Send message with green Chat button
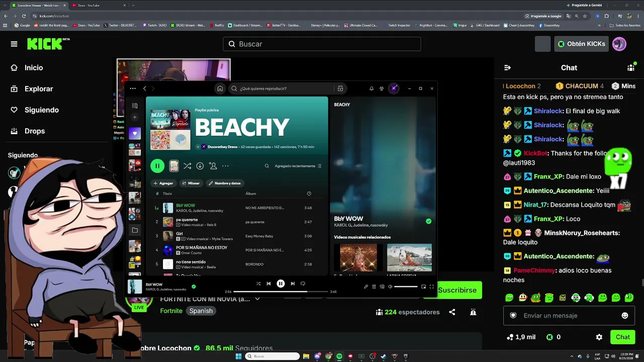The image size is (644, 362). (x=623, y=337)
